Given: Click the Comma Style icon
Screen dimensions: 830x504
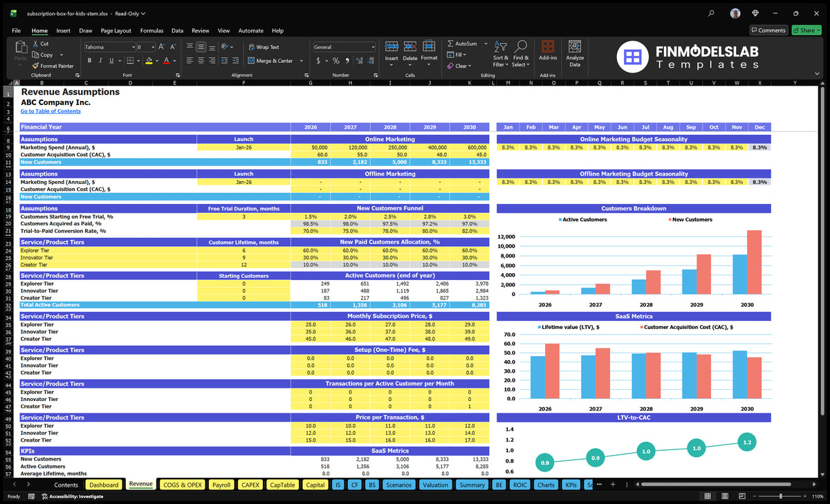Looking at the screenshot, I should (347, 61).
